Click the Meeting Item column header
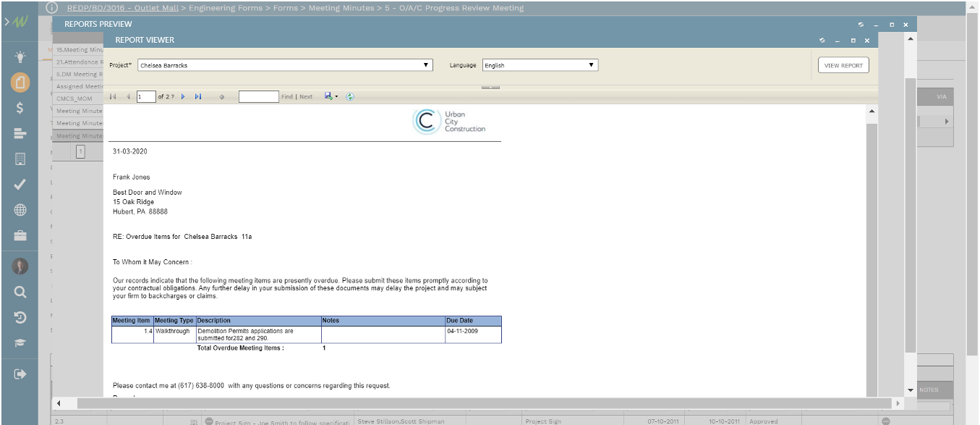The width and height of the screenshot is (980, 425). click(132, 321)
